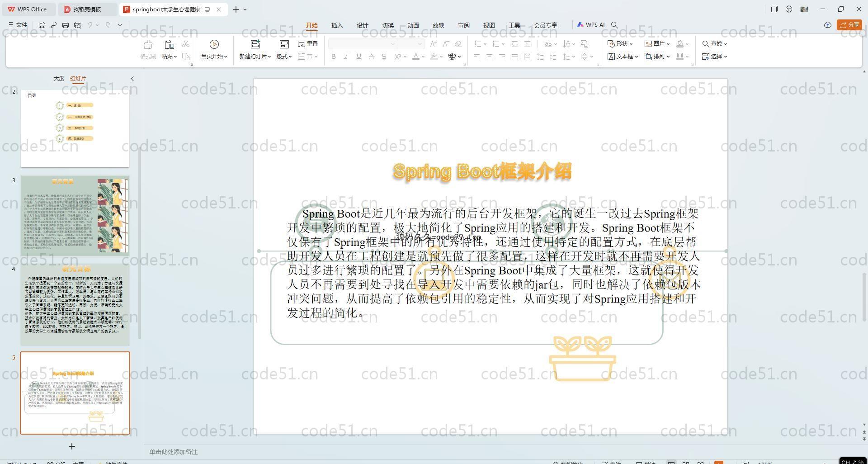Screen dimensions: 868x464
Task: Toggle Strikethrough formatting
Action: click(x=371, y=57)
